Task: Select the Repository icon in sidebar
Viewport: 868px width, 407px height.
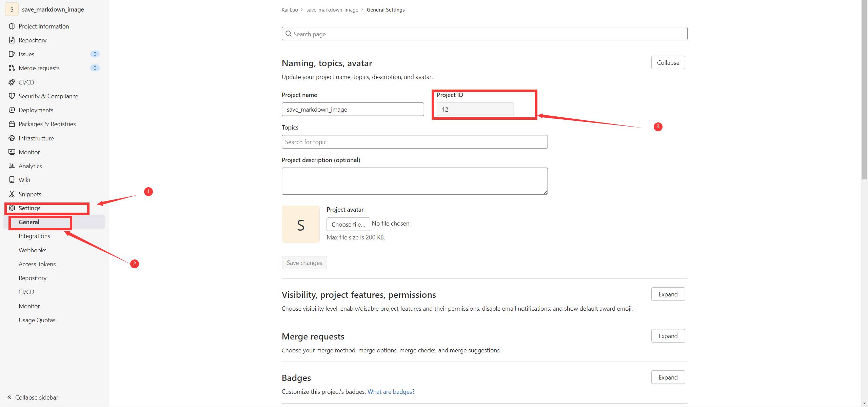Action: tap(12, 40)
